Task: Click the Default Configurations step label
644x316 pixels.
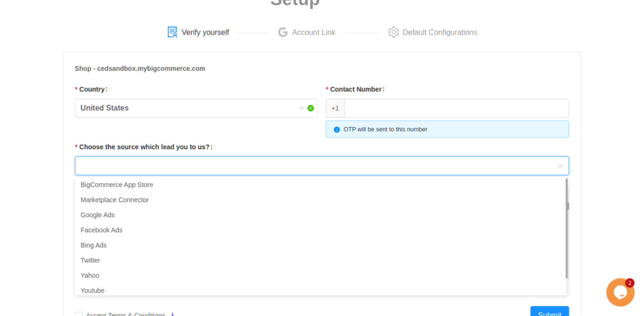Action: coord(440,33)
